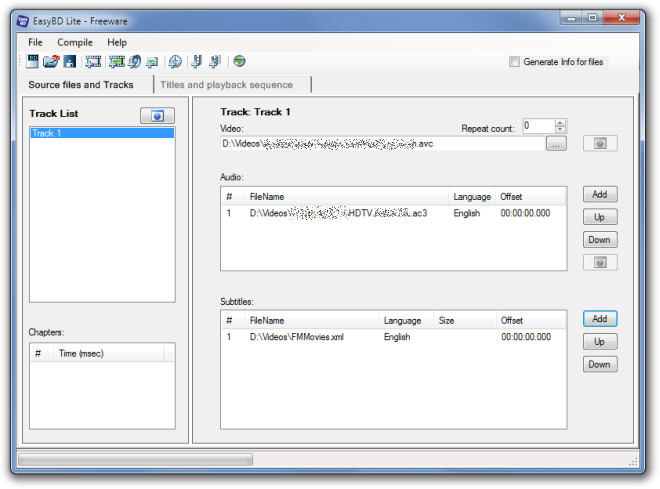660x489 pixels.
Task: Click the progress bar in status area
Action: [x=136, y=460]
